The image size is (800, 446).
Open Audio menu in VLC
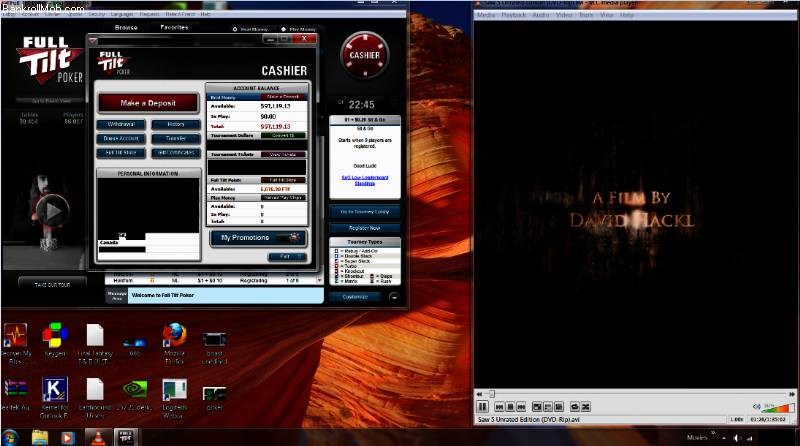tap(541, 15)
